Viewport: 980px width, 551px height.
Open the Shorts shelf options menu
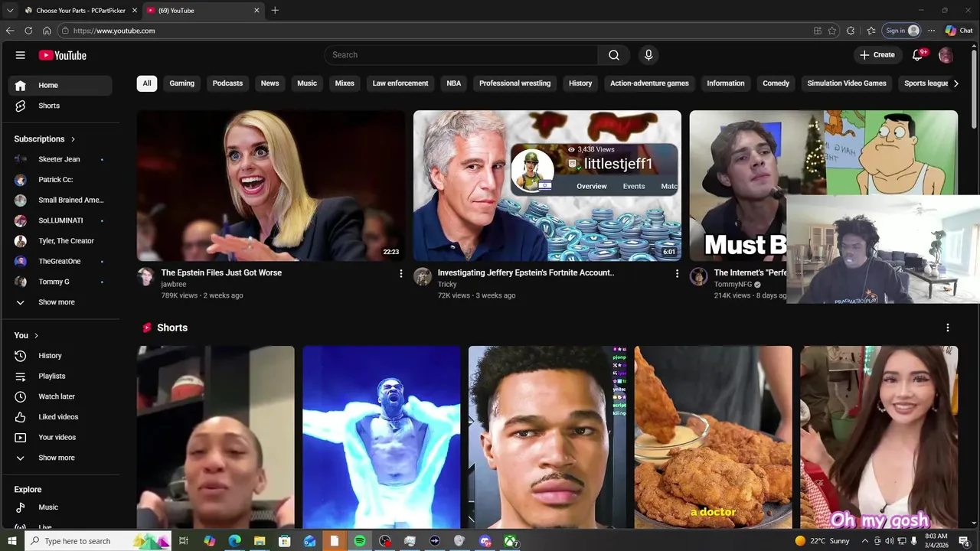pos(947,328)
